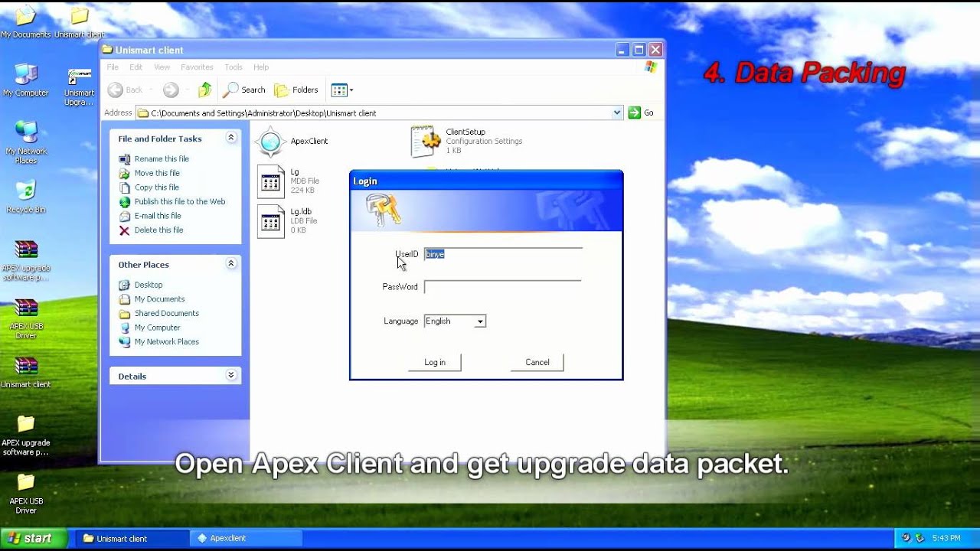
Task: Click Rename this file link
Action: click(162, 159)
